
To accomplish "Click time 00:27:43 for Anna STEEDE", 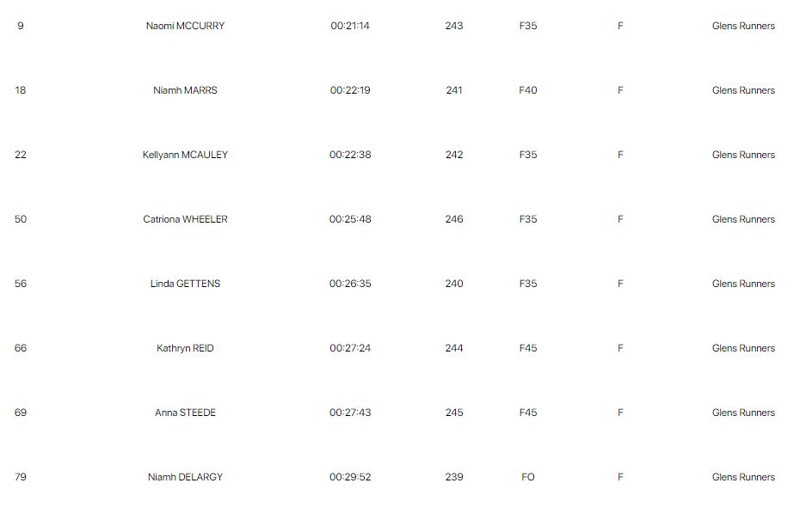I will 350,413.
